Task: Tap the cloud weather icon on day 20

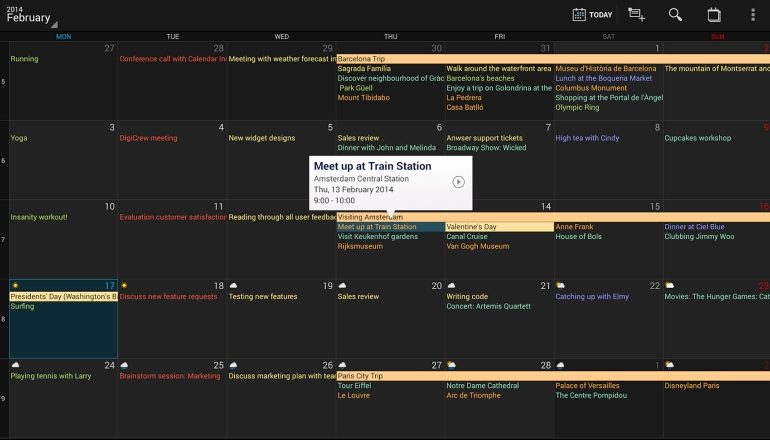Action: [x=342, y=286]
